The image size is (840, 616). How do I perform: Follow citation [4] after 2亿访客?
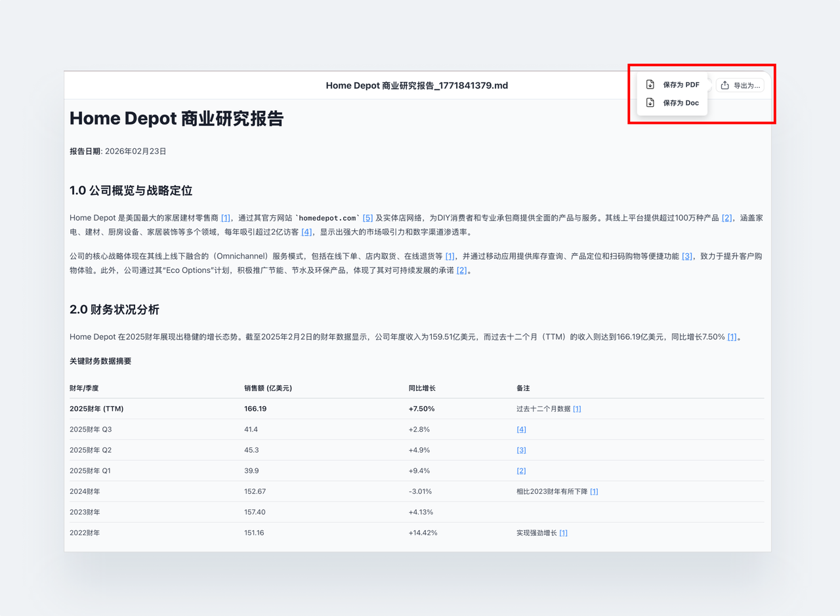point(306,232)
